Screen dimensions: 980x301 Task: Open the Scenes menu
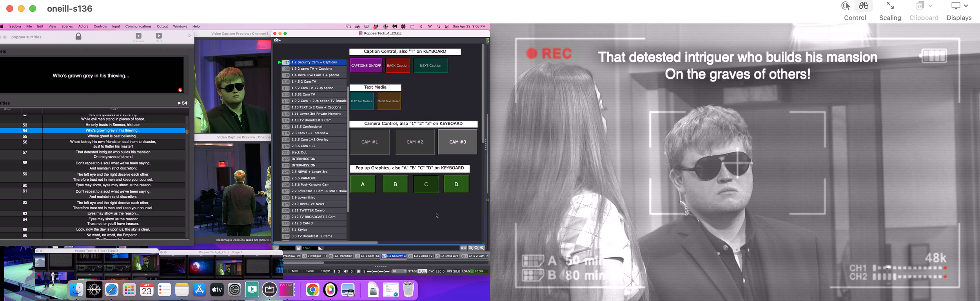(67, 27)
